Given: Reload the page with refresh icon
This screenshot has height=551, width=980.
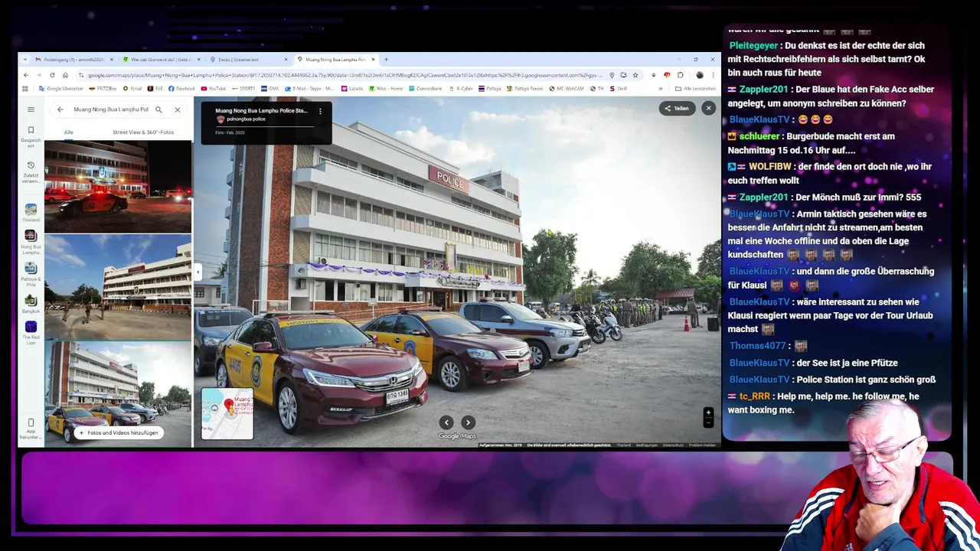Looking at the screenshot, I should click(x=52, y=75).
